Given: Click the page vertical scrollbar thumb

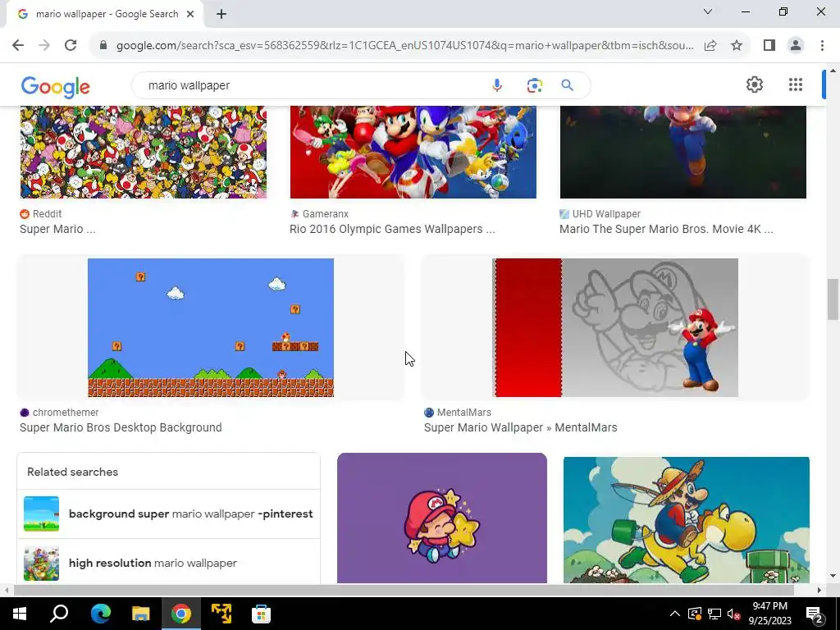Looking at the screenshot, I should (x=833, y=299).
